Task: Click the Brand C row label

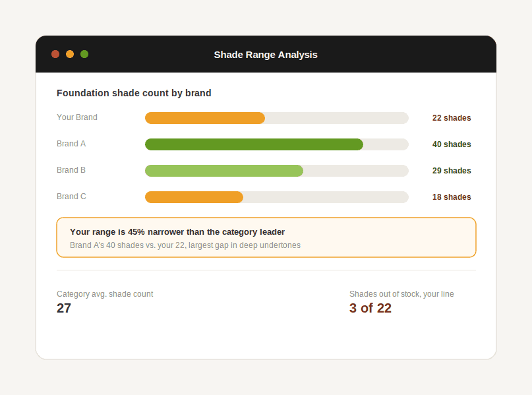Action: (x=72, y=197)
